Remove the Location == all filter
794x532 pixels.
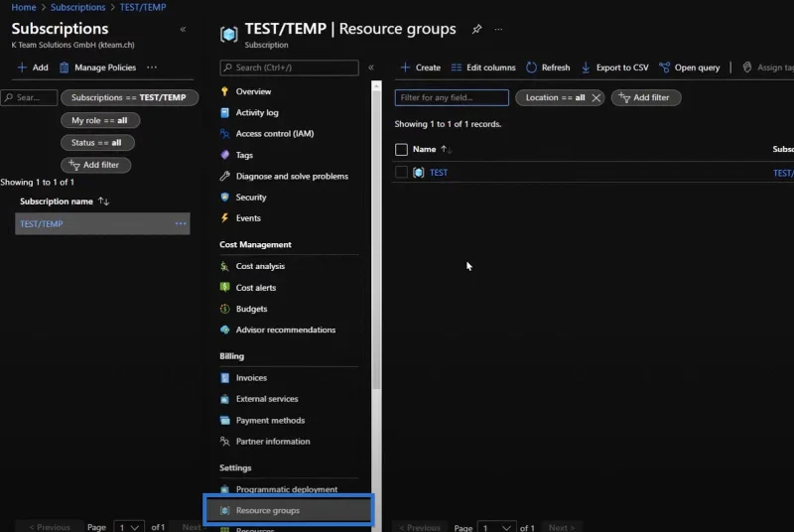[x=596, y=97]
